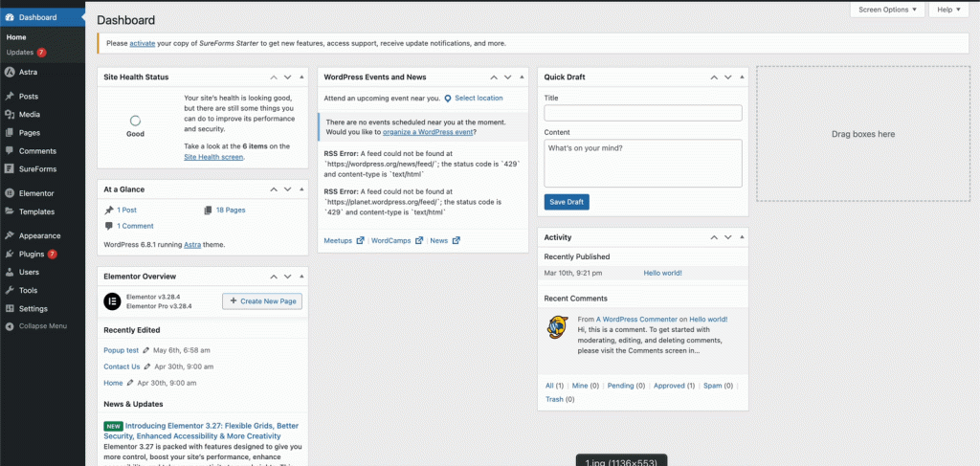Open the Site Health screen link
Screen dimensions: 980x466
coord(213,158)
